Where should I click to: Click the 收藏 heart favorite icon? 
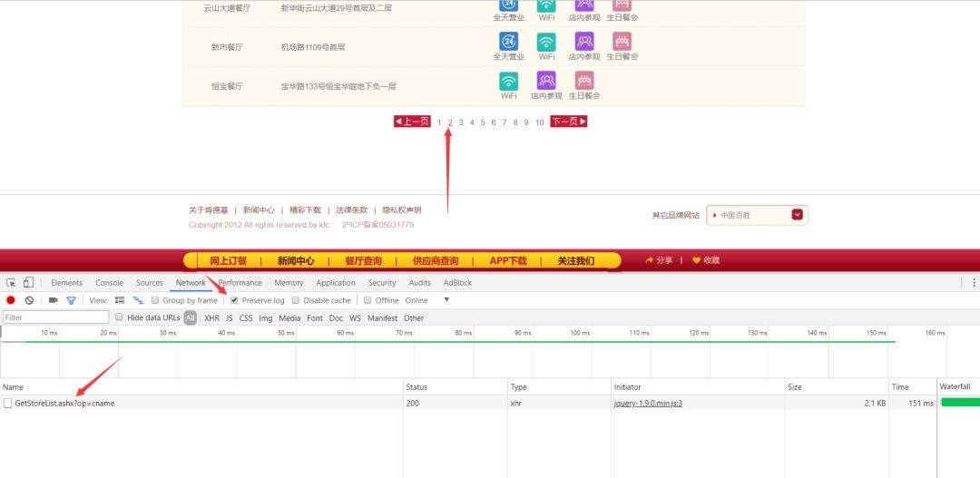click(696, 260)
